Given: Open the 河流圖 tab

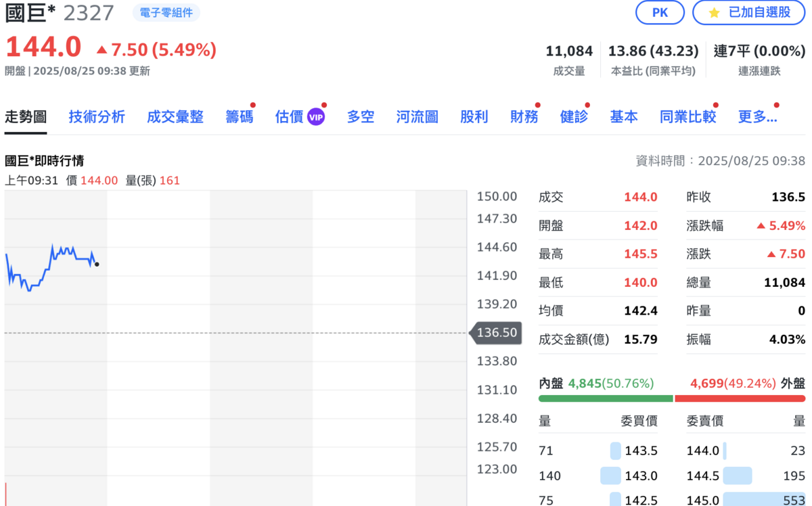Looking at the screenshot, I should point(417,117).
